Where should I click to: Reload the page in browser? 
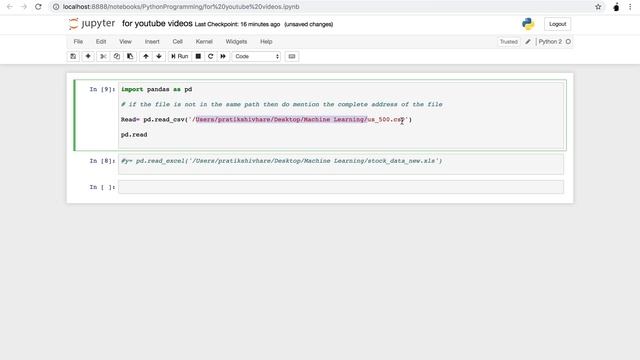tap(38, 7)
